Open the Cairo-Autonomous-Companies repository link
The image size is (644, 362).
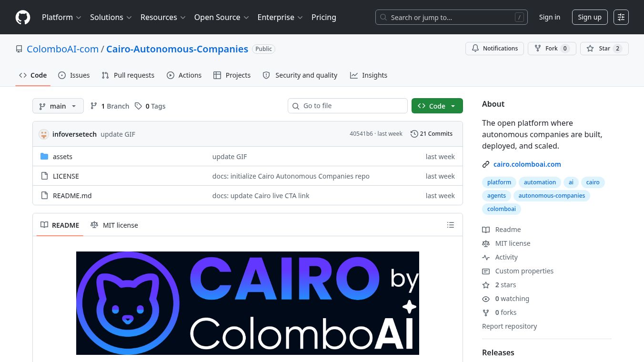177,49
